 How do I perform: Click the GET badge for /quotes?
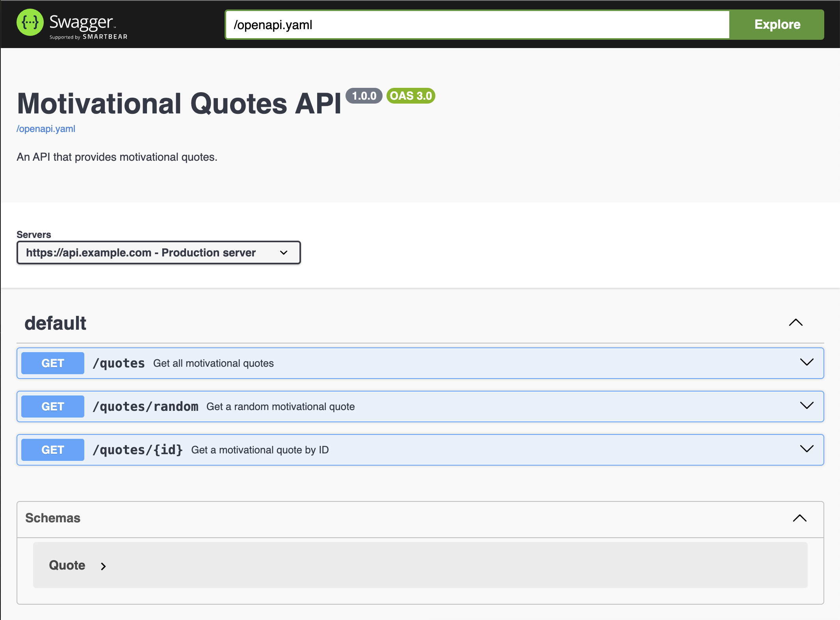click(52, 363)
